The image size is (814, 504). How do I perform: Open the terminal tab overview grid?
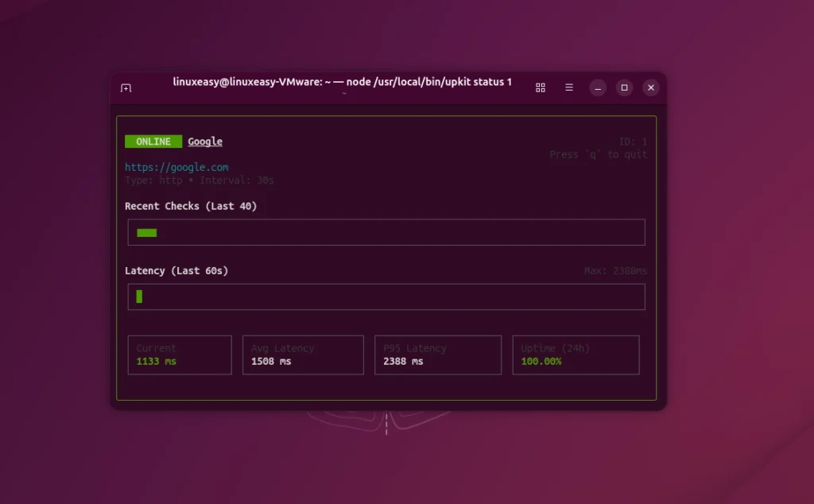541,87
